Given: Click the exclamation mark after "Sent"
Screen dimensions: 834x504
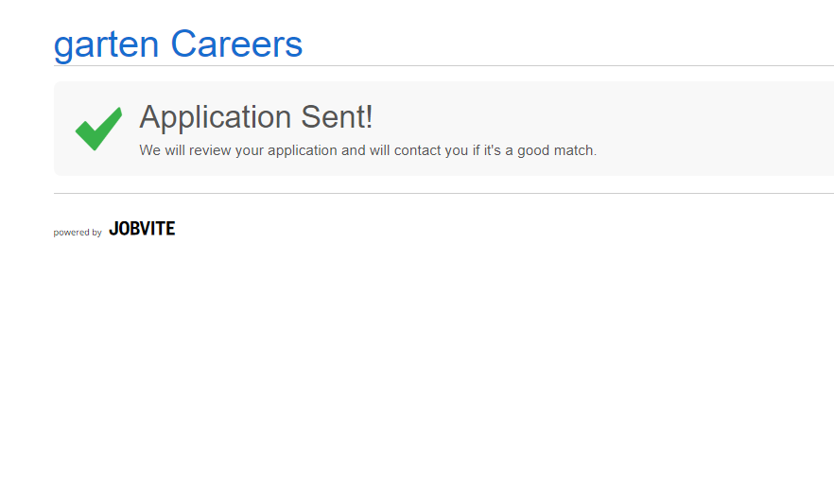Looking at the screenshot, I should pos(369,117).
